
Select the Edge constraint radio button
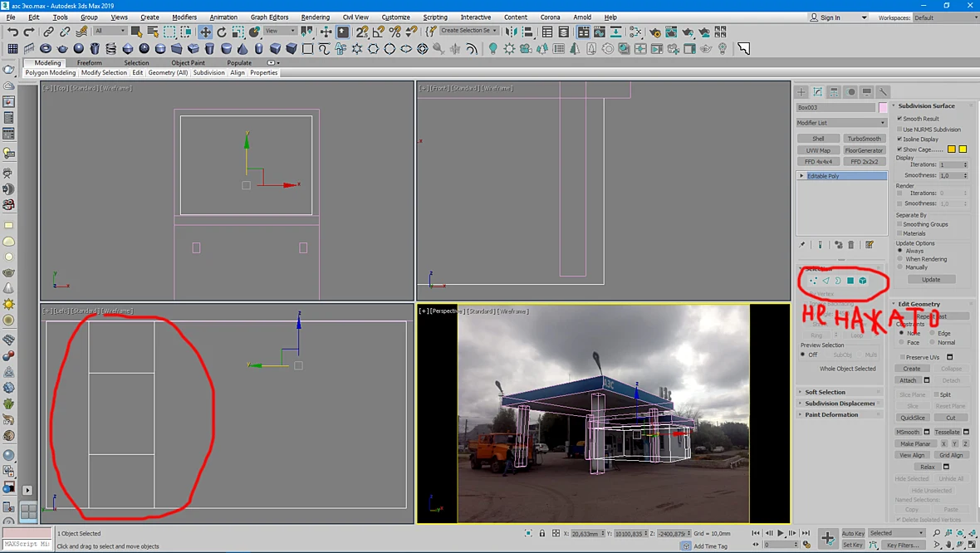(932, 333)
